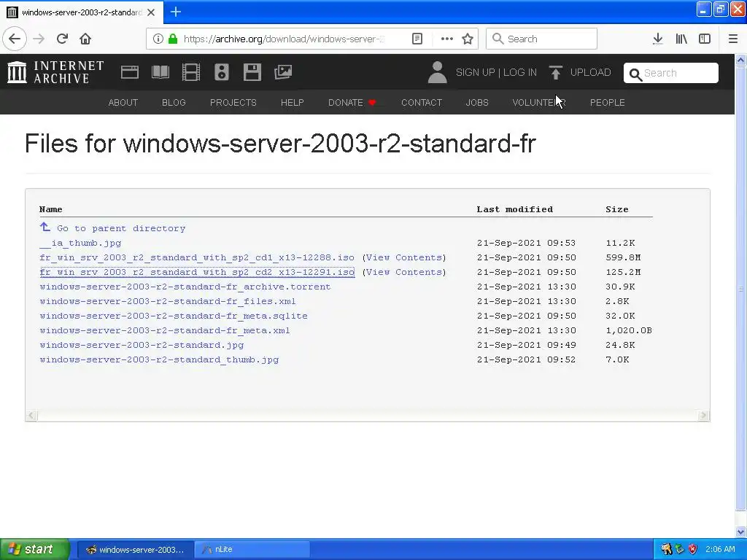Viewport: 747px width, 560px height.
Task: Open the browser home page icon
Action: (x=85, y=39)
